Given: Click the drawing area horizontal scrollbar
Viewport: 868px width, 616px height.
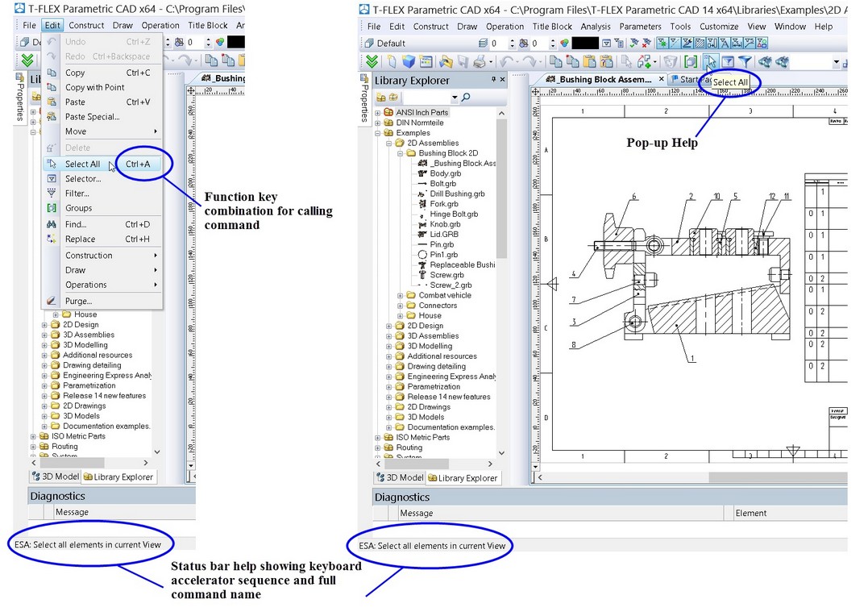Looking at the screenshot, I should point(778,477).
